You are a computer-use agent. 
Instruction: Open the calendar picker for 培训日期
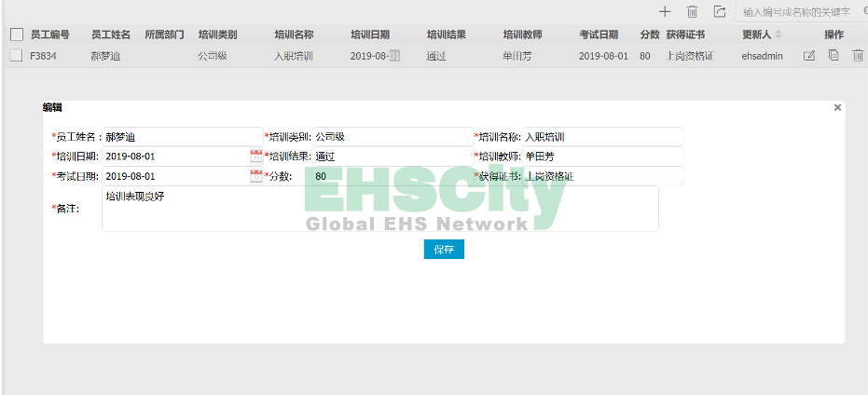click(x=255, y=156)
